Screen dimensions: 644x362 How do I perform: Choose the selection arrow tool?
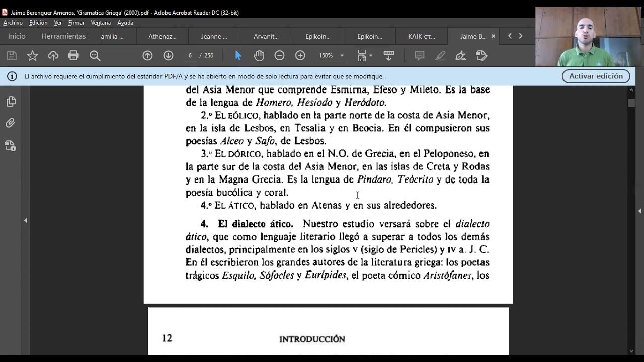238,56
